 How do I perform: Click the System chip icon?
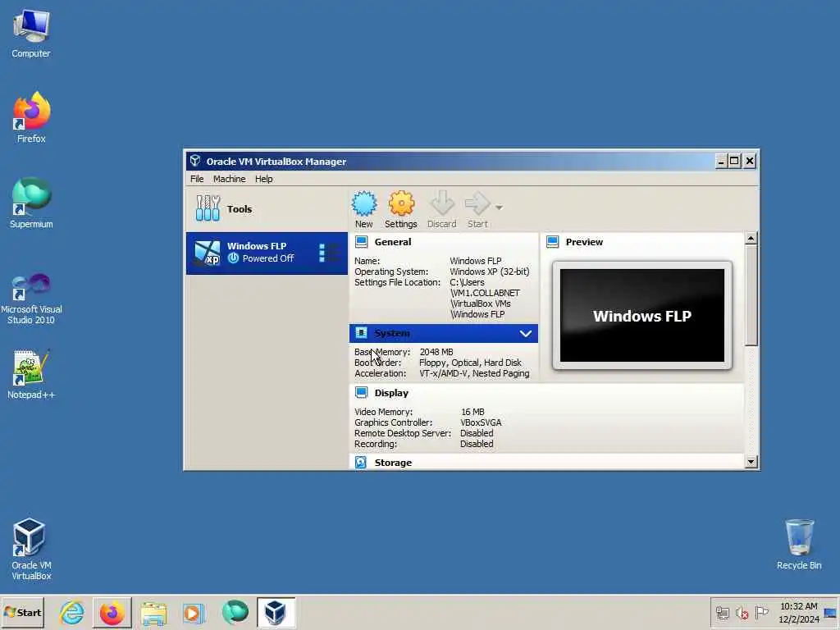[x=362, y=333]
